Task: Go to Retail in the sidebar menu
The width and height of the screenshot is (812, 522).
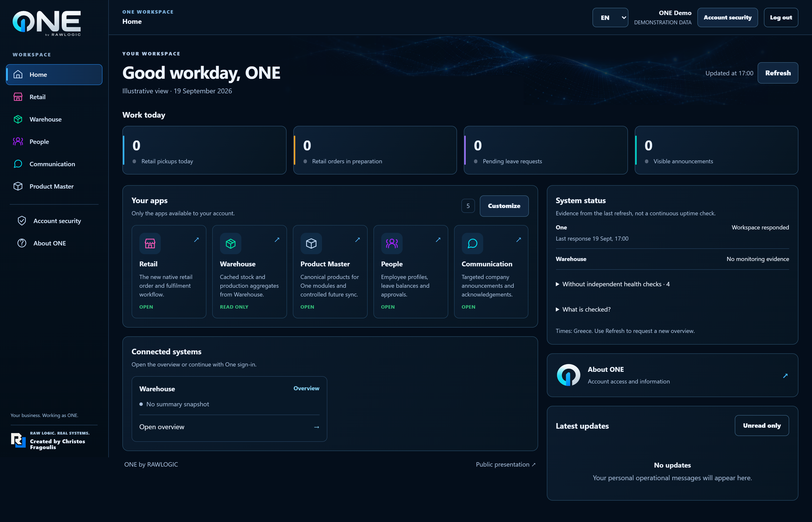Action: point(54,97)
